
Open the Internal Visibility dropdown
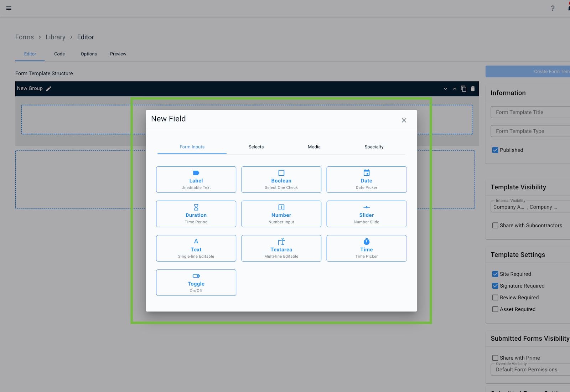point(531,207)
